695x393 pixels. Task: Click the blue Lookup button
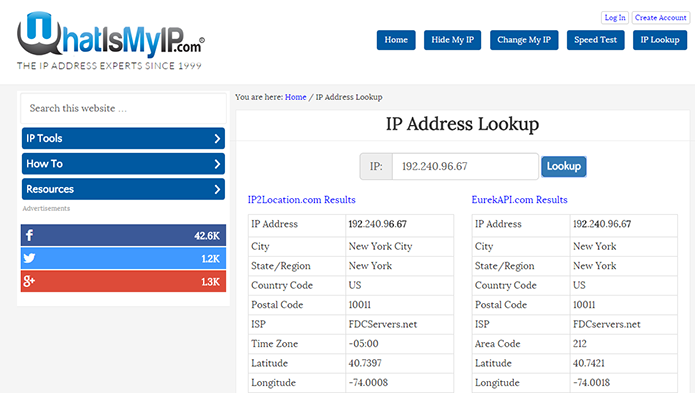[x=563, y=167]
